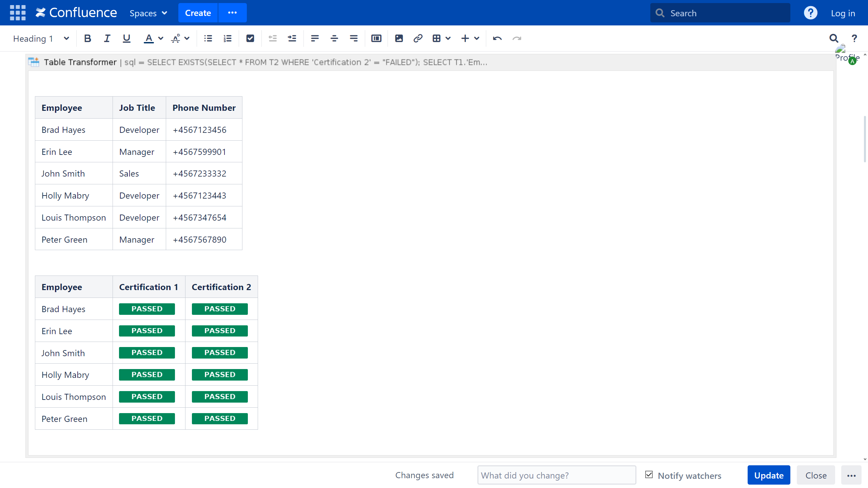
Task: Open the Heading 1 paragraph style dropdown
Action: (x=41, y=38)
